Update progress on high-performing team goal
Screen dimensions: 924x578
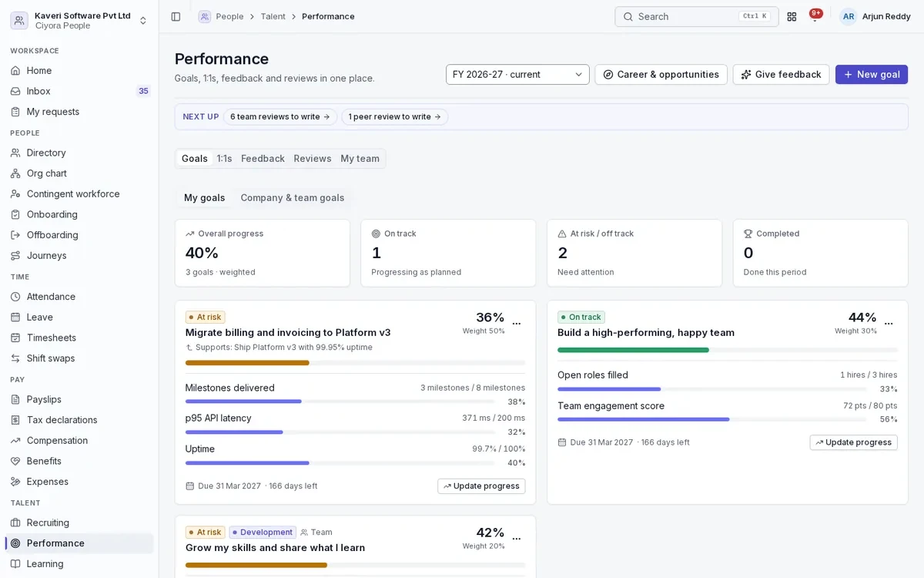tap(853, 442)
